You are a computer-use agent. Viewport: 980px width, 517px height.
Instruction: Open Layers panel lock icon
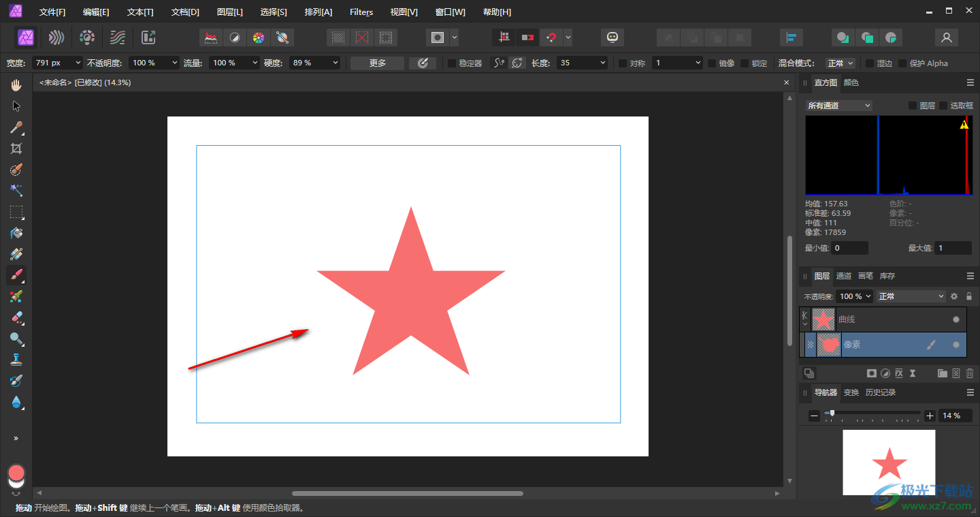[969, 296]
